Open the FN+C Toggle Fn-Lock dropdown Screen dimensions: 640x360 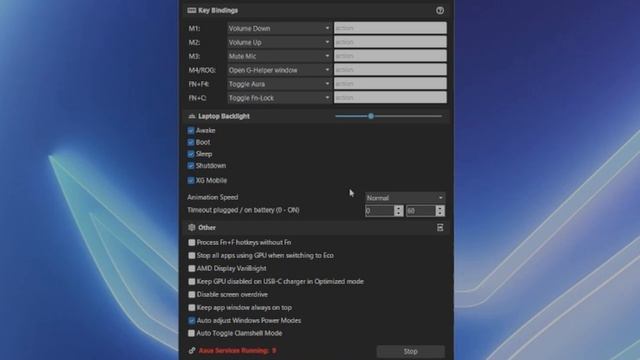coord(279,98)
